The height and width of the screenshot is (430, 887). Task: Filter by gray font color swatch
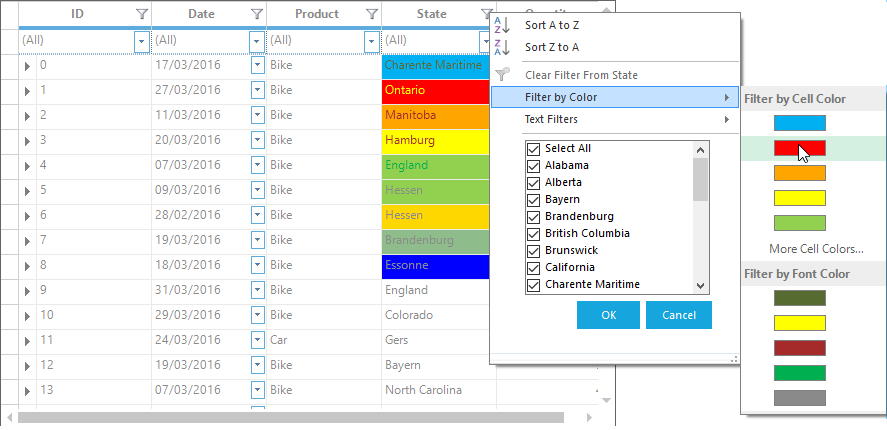pyautogui.click(x=800, y=398)
